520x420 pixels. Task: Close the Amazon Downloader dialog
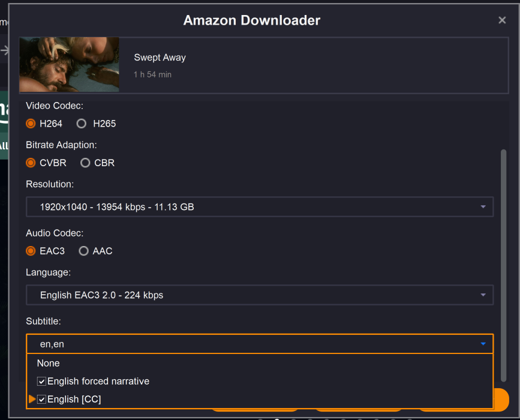point(502,20)
